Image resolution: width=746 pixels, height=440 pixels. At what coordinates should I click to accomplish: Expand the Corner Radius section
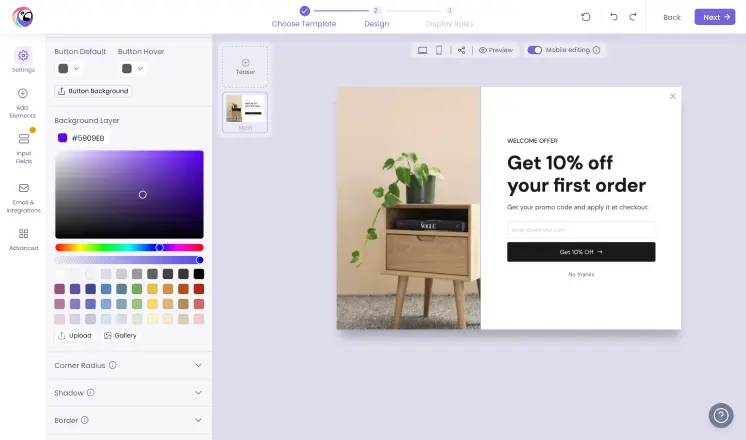tap(128, 365)
